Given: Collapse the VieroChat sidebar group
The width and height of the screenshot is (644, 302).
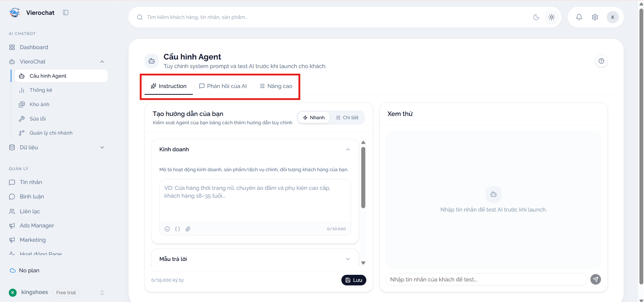Looking at the screenshot, I should tap(102, 62).
